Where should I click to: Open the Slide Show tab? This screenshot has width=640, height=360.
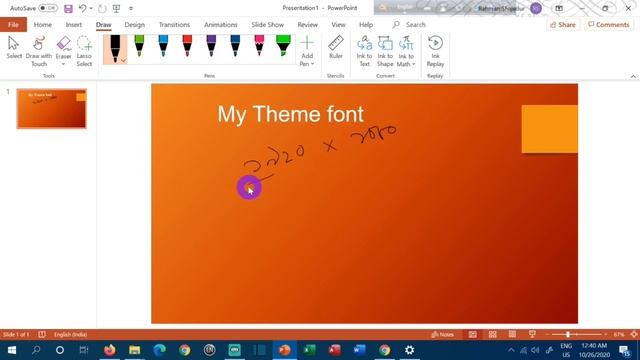[x=268, y=25]
